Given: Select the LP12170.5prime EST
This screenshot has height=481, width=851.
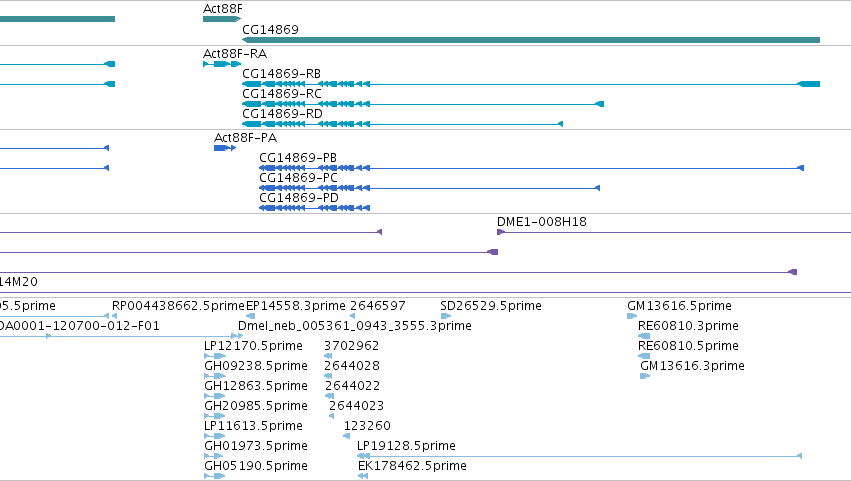Looking at the screenshot, I should click(x=214, y=356).
